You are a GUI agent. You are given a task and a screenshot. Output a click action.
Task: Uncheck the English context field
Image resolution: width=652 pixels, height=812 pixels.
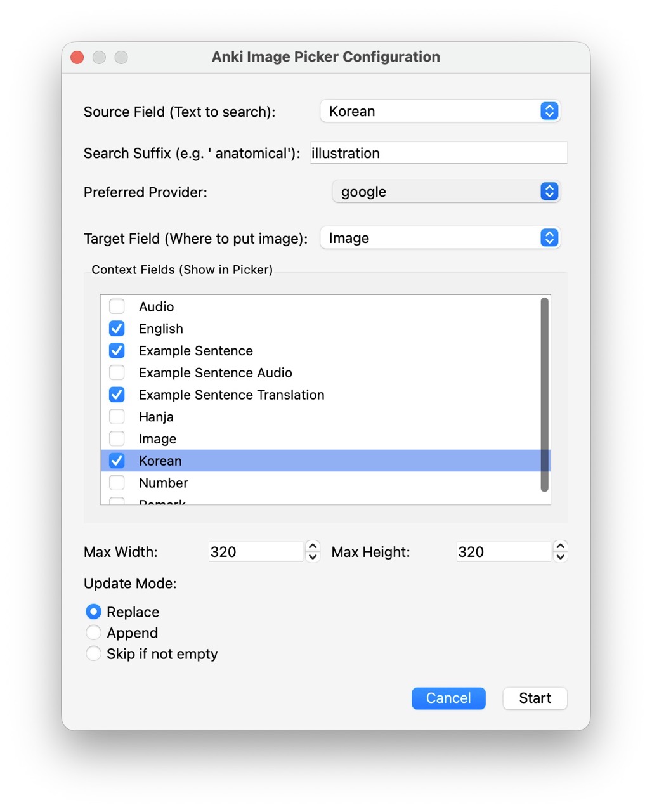pyautogui.click(x=117, y=329)
